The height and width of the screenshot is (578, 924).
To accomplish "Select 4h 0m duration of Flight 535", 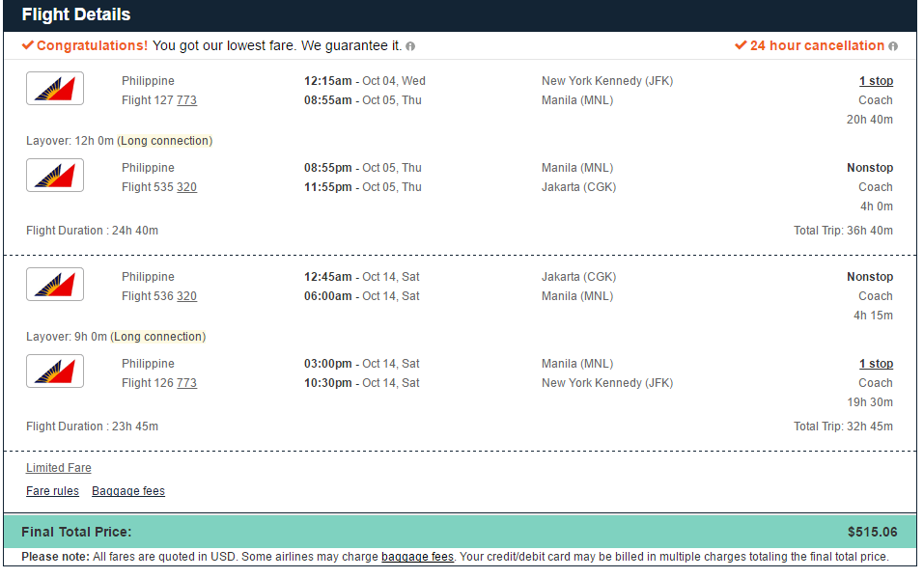I will click(877, 206).
